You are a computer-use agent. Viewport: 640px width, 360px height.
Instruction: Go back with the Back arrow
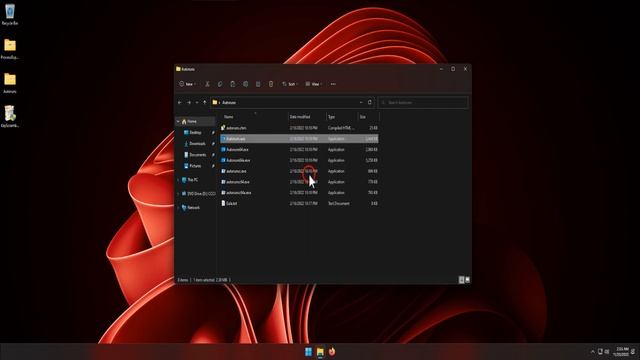[x=180, y=102]
